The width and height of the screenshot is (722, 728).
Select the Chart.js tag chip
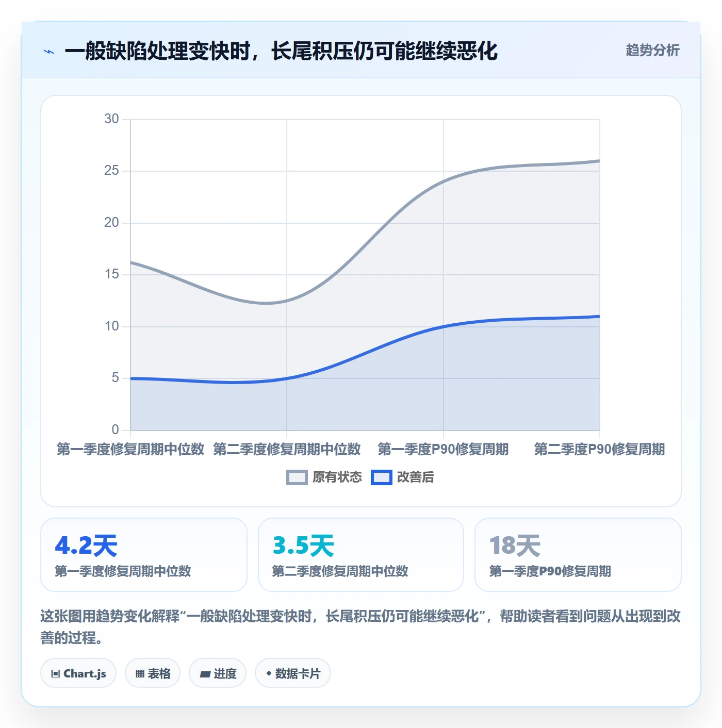[78, 673]
